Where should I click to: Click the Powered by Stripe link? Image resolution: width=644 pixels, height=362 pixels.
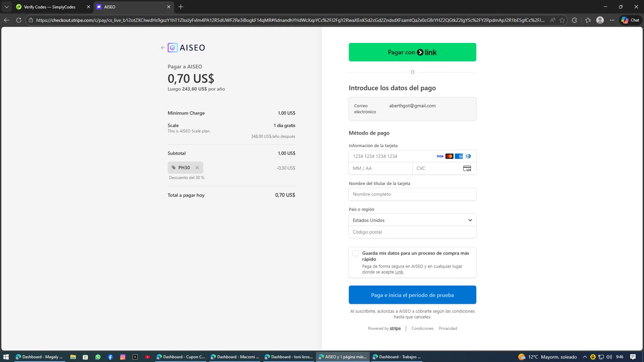pos(384,329)
